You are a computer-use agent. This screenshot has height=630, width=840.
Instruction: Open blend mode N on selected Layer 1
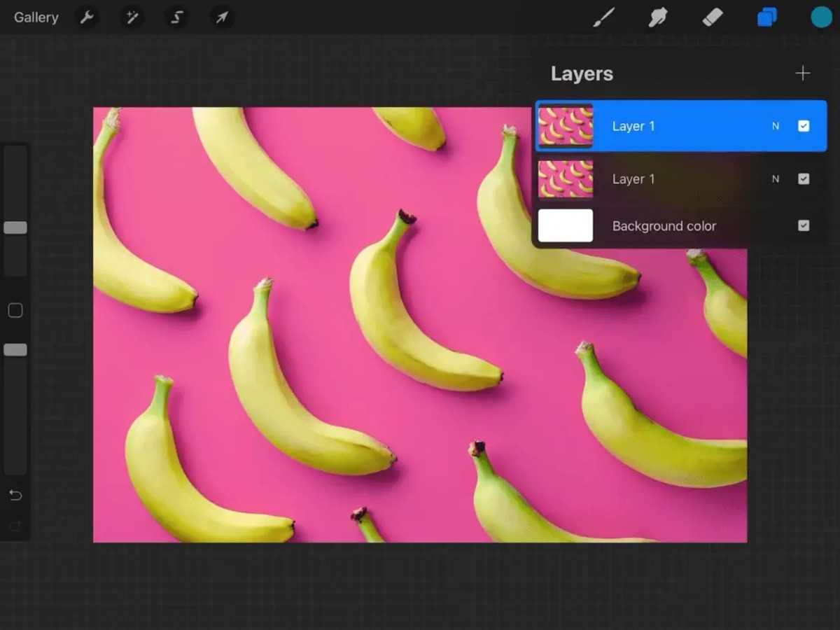[775, 125]
